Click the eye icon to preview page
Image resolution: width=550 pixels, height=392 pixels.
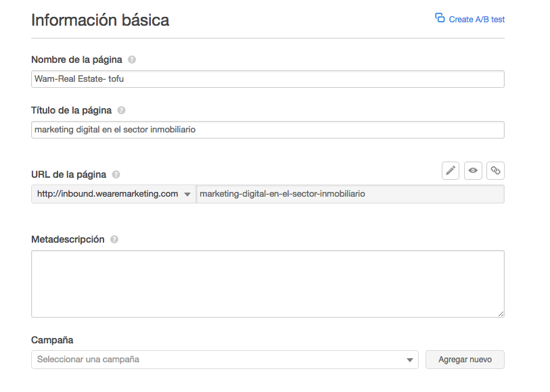pos(473,171)
